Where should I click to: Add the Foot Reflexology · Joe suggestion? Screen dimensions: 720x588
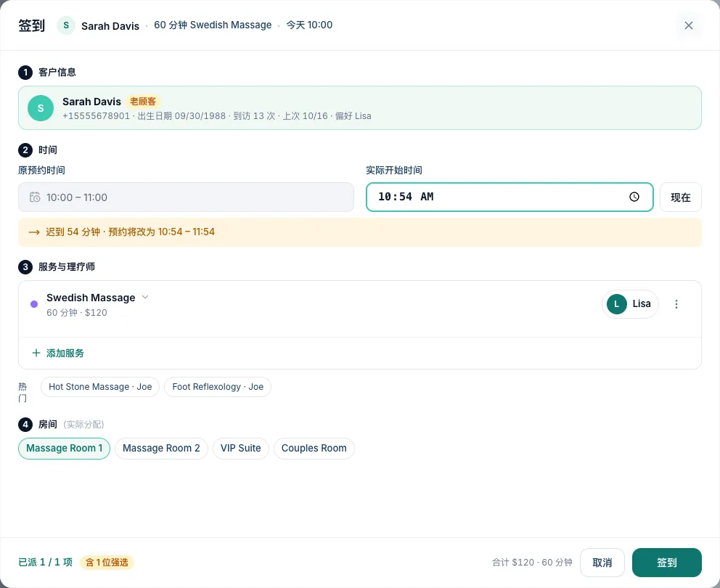click(x=218, y=387)
